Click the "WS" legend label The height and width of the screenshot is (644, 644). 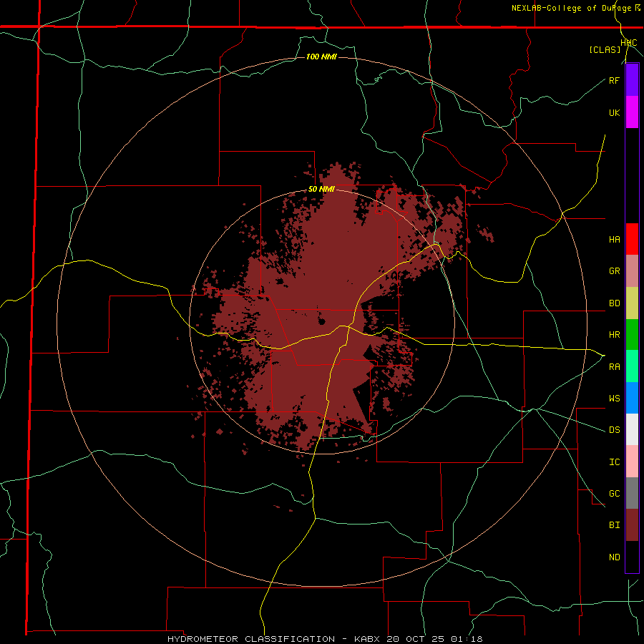point(614,398)
